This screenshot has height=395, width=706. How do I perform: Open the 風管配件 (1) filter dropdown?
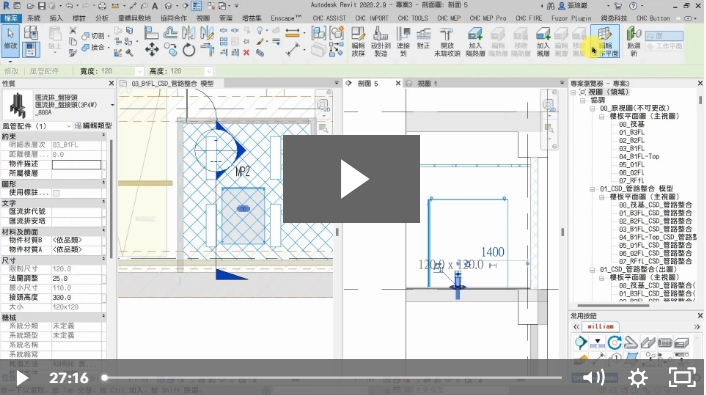[x=68, y=126]
